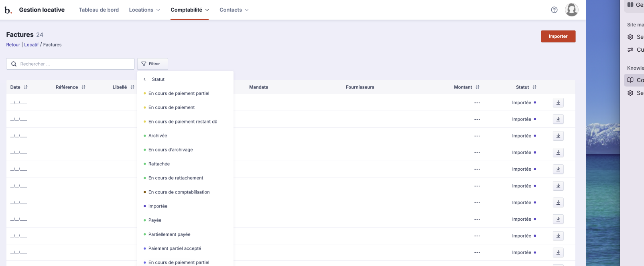Click the help question mark icon
This screenshot has width=644, height=266.
pyautogui.click(x=554, y=10)
